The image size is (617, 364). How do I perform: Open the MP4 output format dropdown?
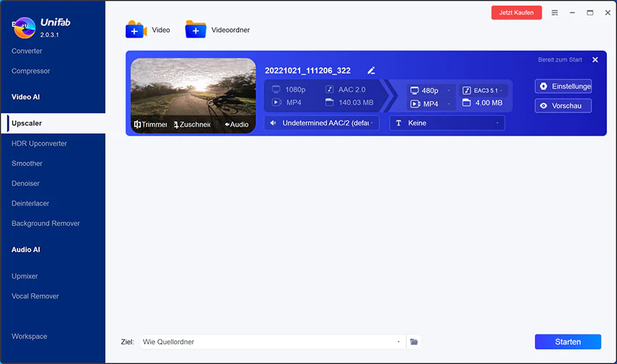point(431,104)
